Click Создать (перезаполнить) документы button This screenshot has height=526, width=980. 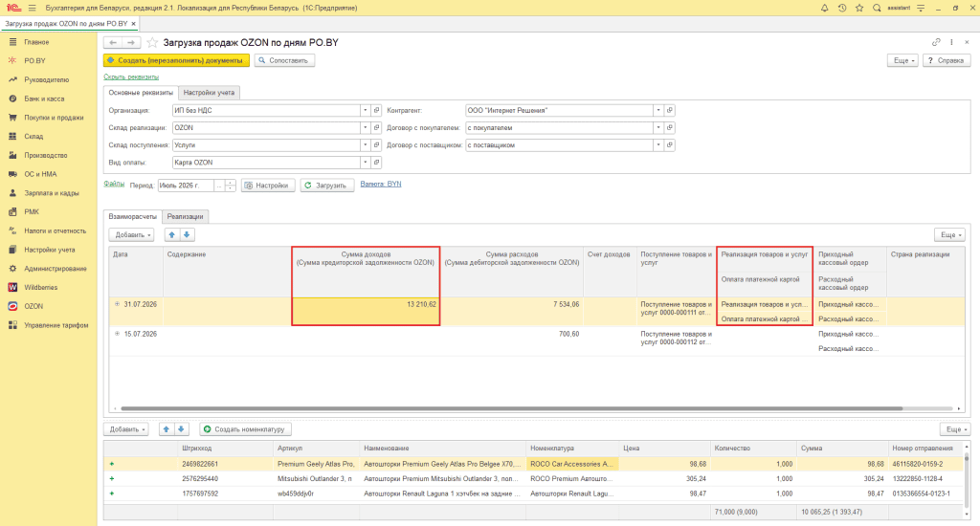[x=176, y=60]
